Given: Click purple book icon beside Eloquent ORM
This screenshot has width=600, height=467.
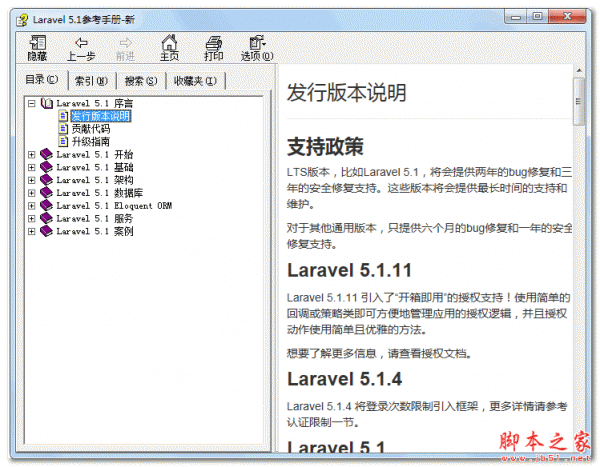Looking at the screenshot, I should click(46, 205).
